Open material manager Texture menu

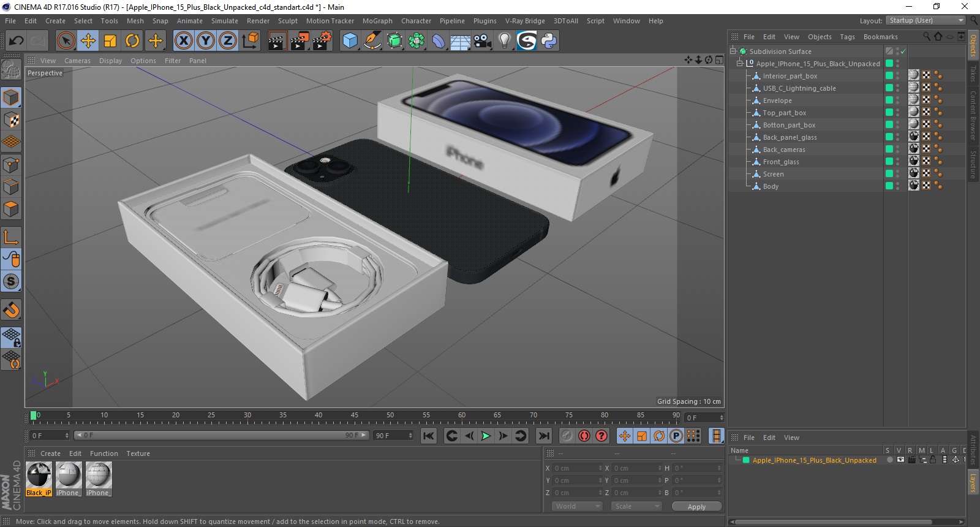pyautogui.click(x=138, y=453)
